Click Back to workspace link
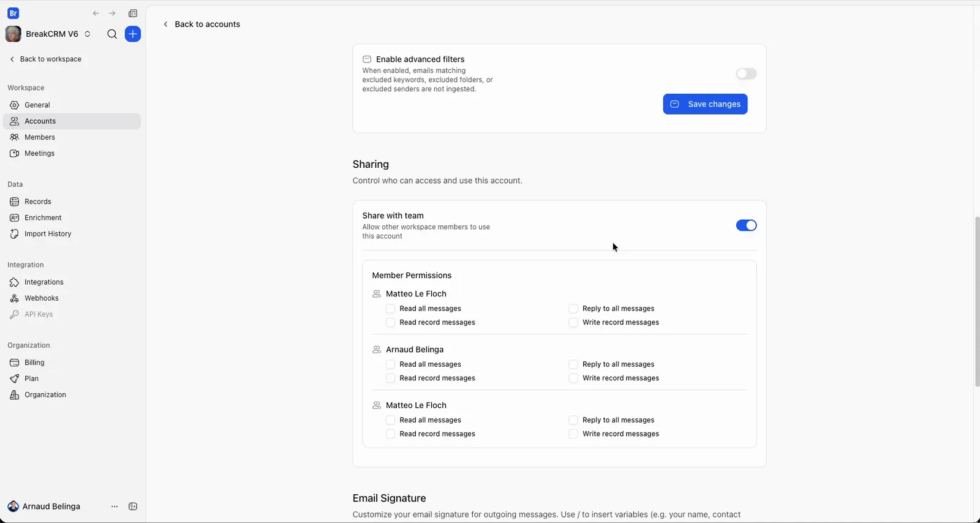980x523 pixels. click(x=46, y=59)
